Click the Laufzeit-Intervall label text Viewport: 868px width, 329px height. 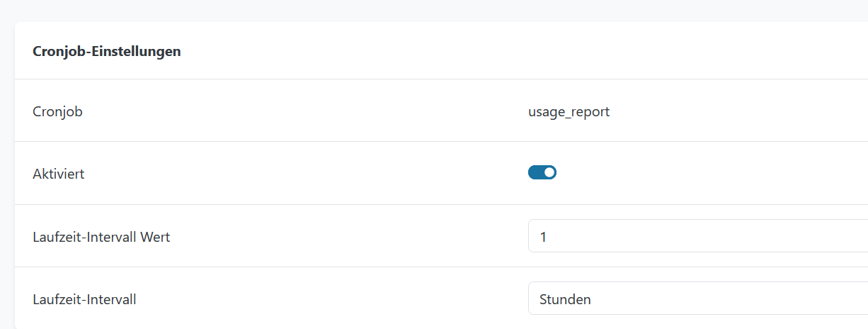(84, 299)
